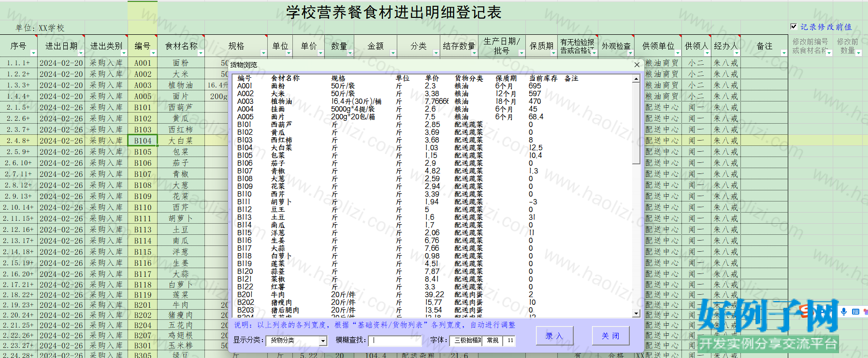The image size is (868, 358).
Task: Click cell B104 in the 编号 column
Action: [x=143, y=141]
